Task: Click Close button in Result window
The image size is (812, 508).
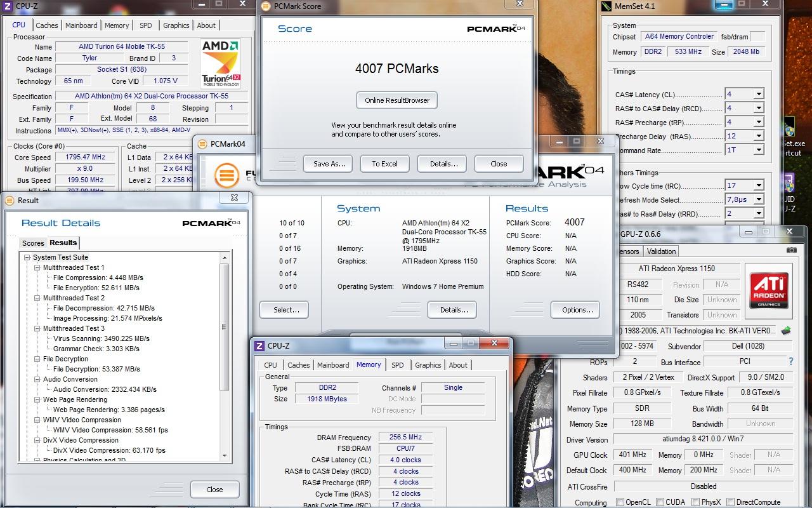Action: (214, 490)
